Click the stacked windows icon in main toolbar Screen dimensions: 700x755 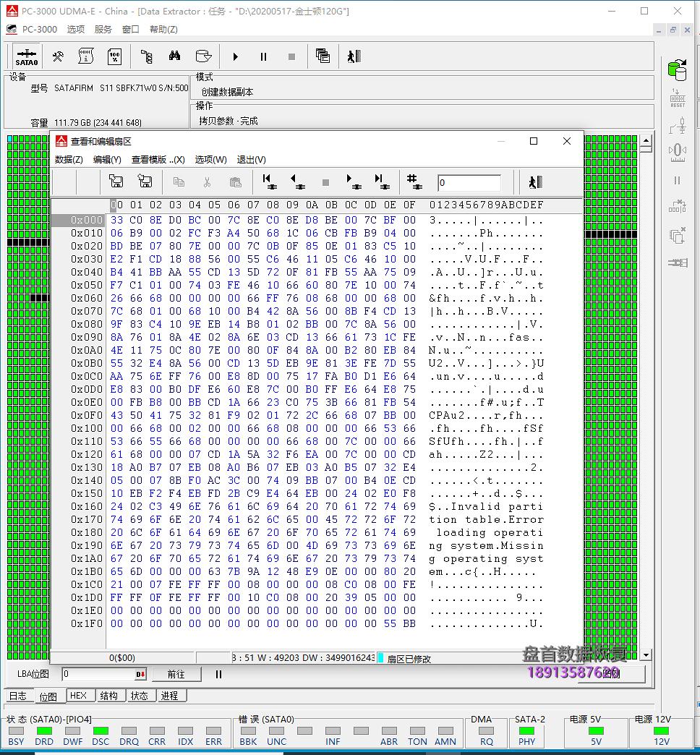tap(323, 56)
